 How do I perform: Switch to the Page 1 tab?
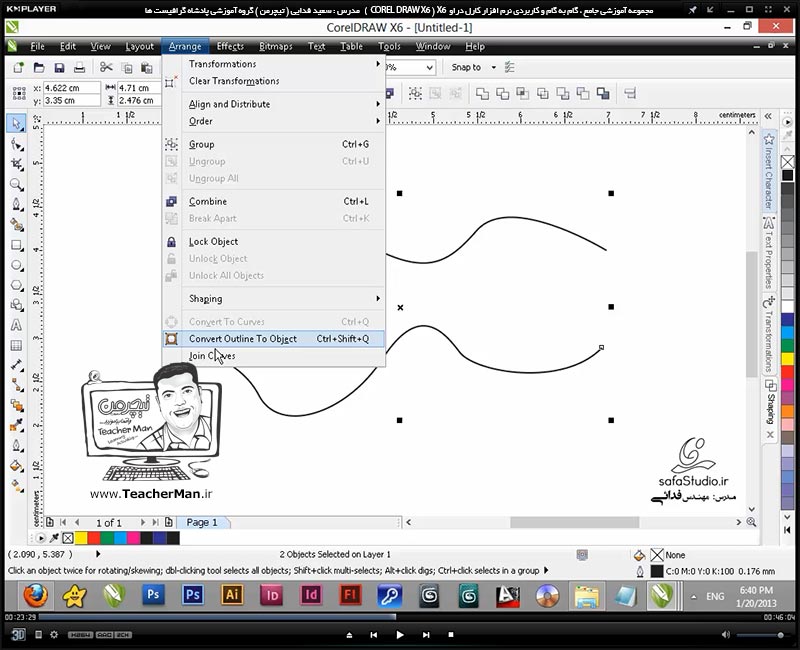(x=202, y=522)
